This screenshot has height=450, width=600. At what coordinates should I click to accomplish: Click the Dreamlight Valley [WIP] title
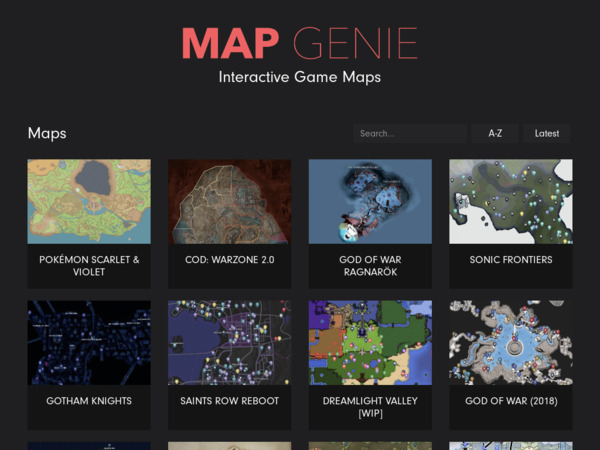pos(370,407)
